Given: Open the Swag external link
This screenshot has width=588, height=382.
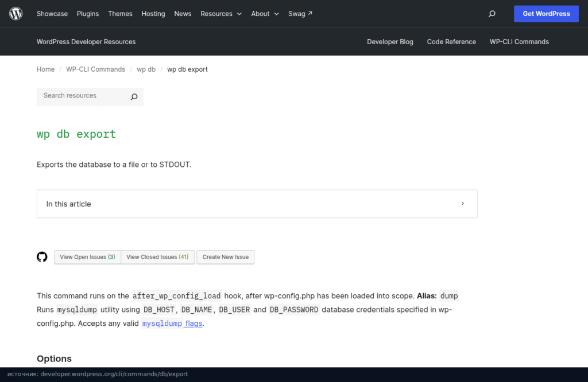Looking at the screenshot, I should [300, 14].
